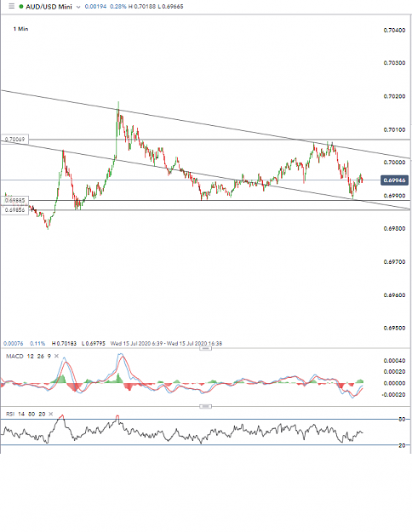The height and width of the screenshot is (532, 412).
Task: Click the 0.69856 horizontal line label
Action: [x=15, y=210]
